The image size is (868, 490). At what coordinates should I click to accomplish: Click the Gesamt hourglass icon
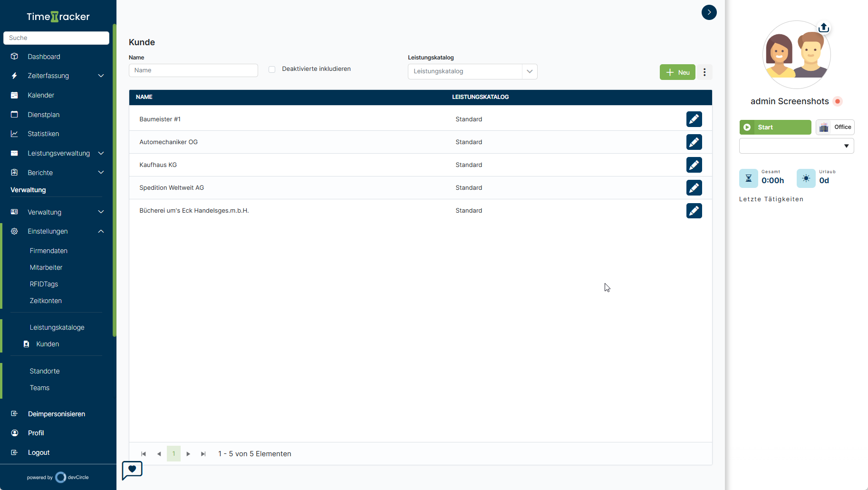point(748,178)
